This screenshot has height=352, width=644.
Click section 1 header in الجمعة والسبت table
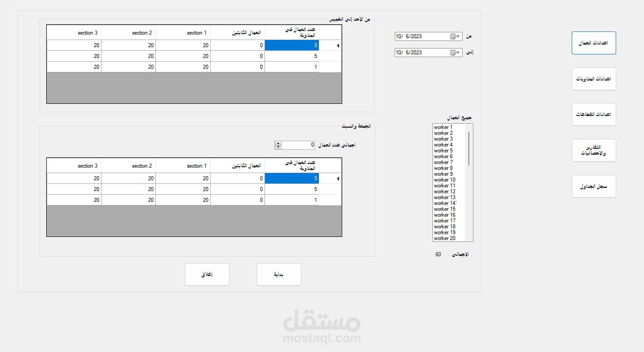(183, 166)
